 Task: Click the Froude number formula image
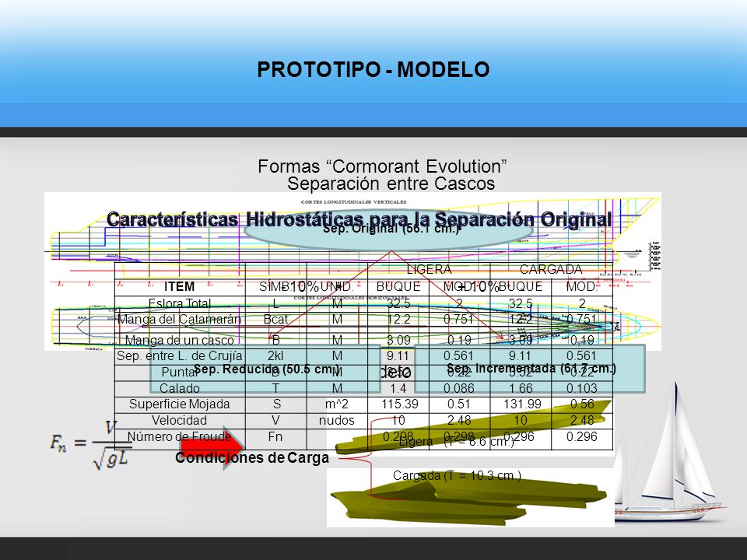pos(90,445)
